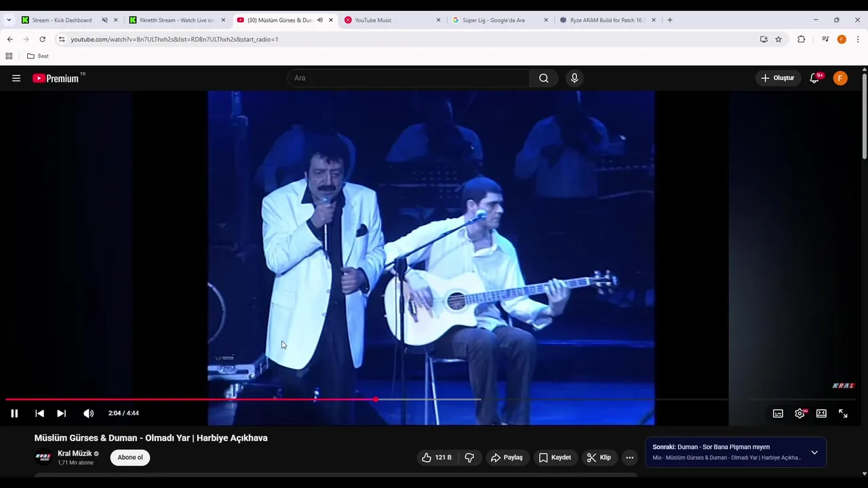Close the Süper Lig tab
868x488 pixels.
[546, 20]
